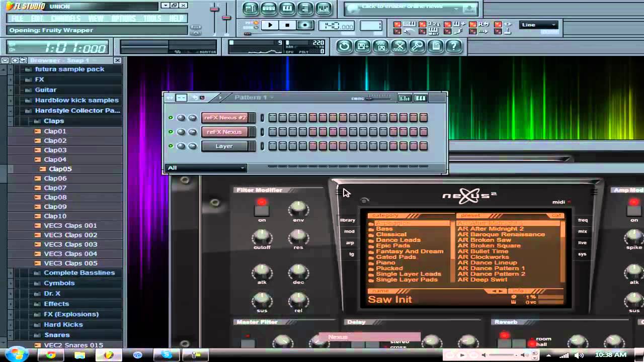
Task: Open the FILE menu
Action: click(18, 19)
